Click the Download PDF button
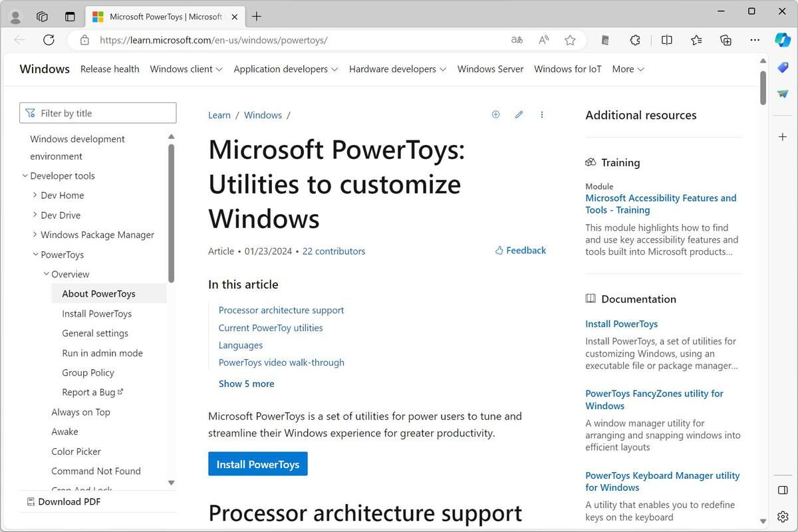The width and height of the screenshot is (798, 532). coord(64,501)
